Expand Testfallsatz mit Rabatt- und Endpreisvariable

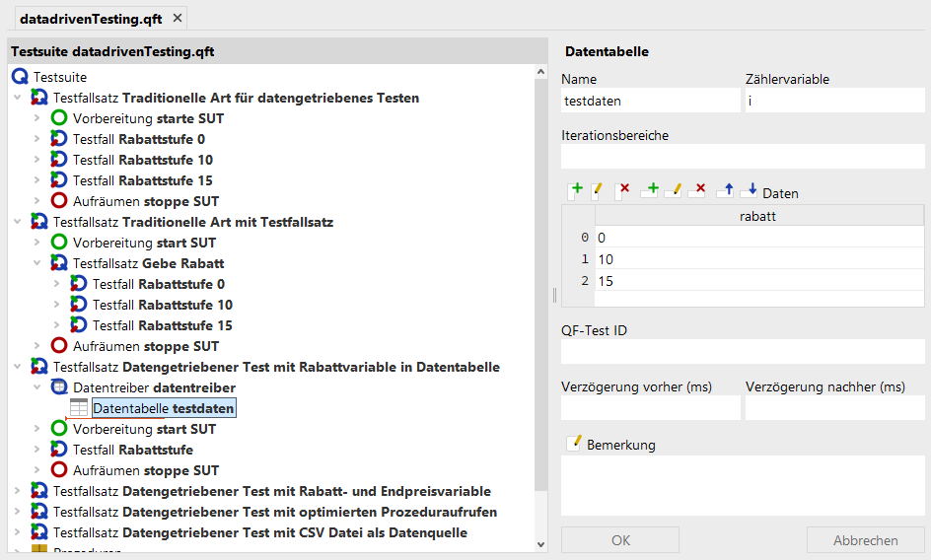click(18, 491)
